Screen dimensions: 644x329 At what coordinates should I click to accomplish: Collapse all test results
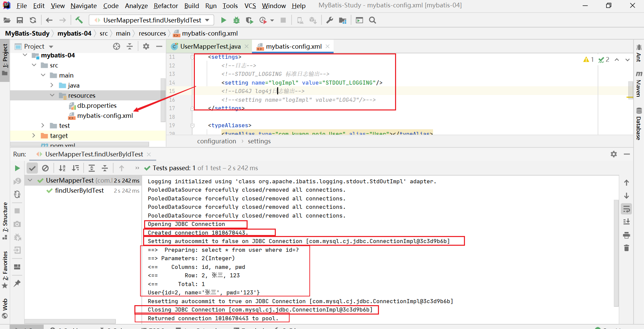105,168
